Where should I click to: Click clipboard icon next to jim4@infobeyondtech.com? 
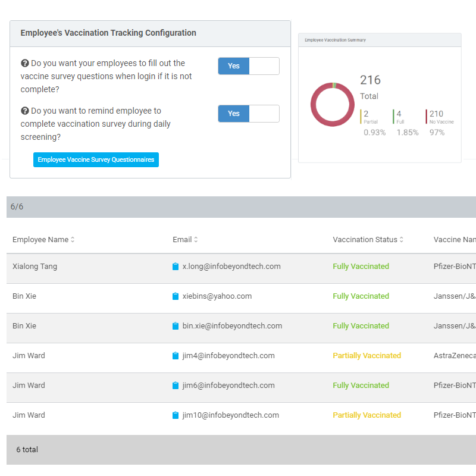[176, 356]
